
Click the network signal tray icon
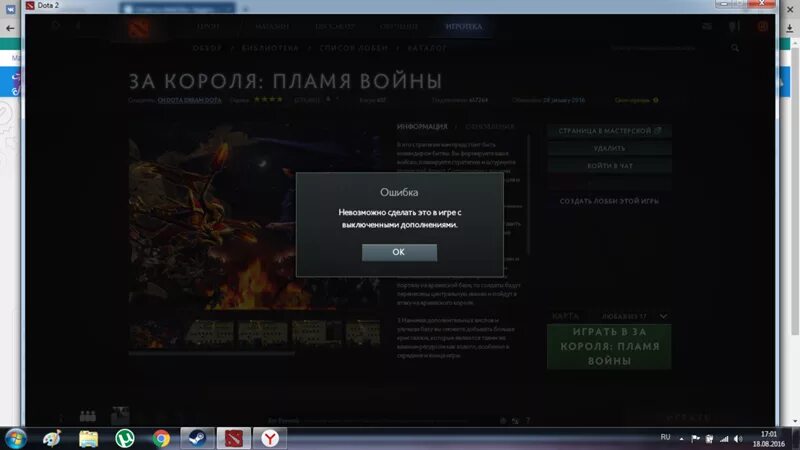tap(724, 438)
